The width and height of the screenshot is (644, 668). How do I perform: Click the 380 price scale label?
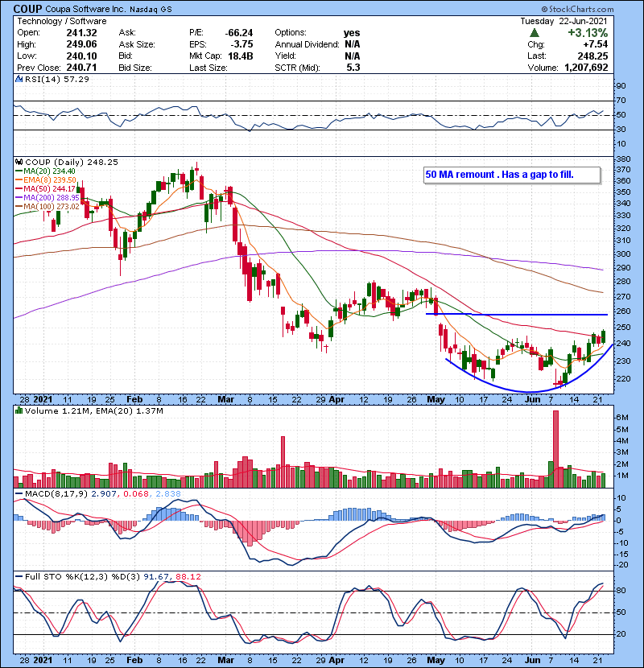click(x=623, y=159)
